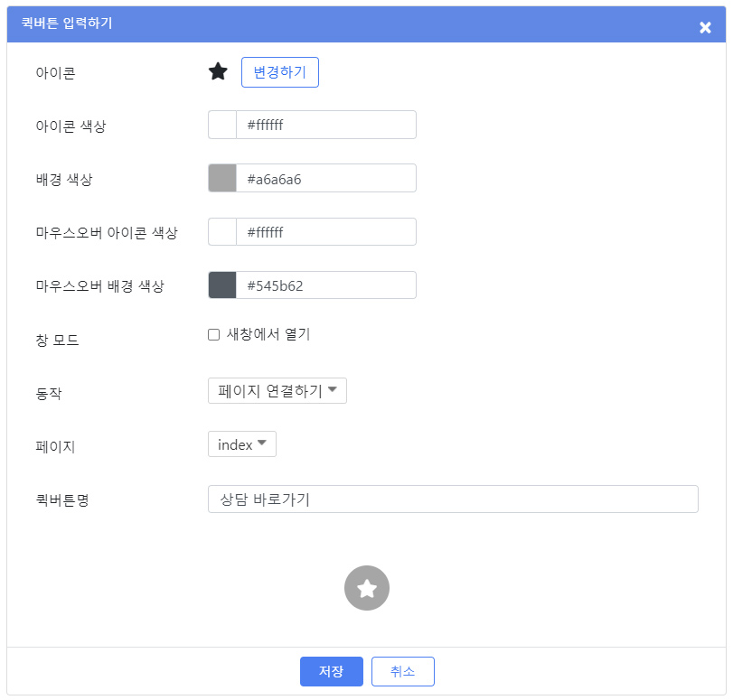Expand the 페이지 연결하기 action dropdown
Viewport: 733px width, 700px height.
pyautogui.click(x=277, y=391)
